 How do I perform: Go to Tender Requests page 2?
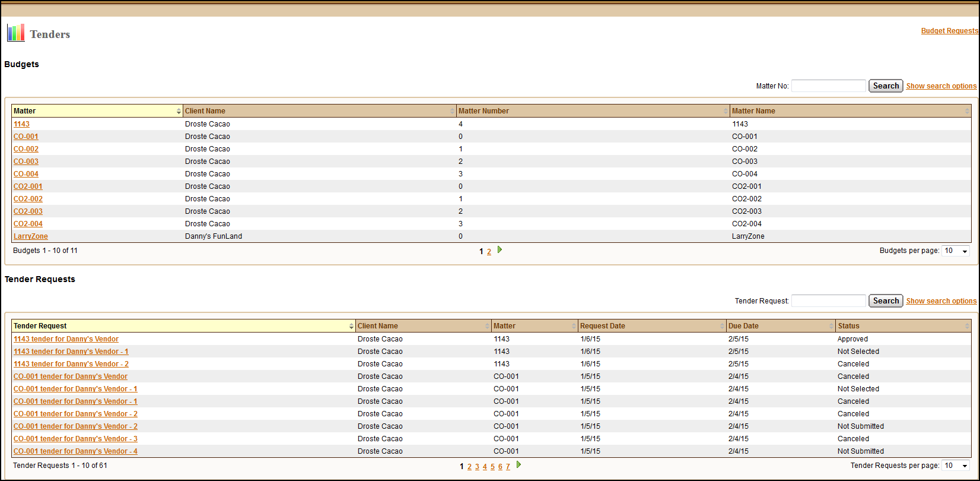click(x=469, y=467)
